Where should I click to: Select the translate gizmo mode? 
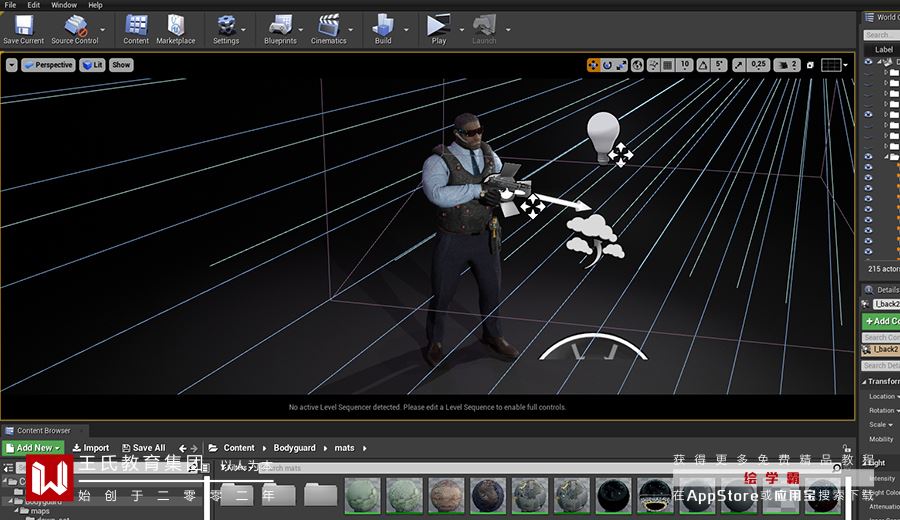pos(593,65)
